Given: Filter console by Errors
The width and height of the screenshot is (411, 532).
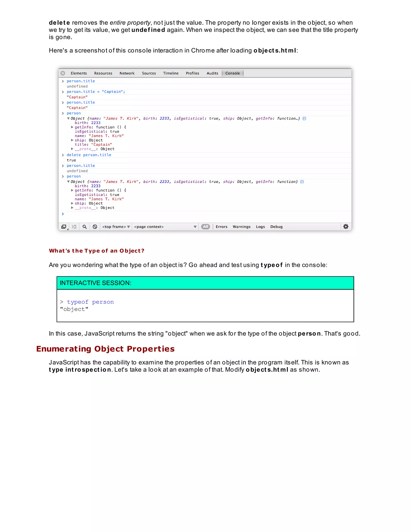Looking at the screenshot, I should click(222, 227).
